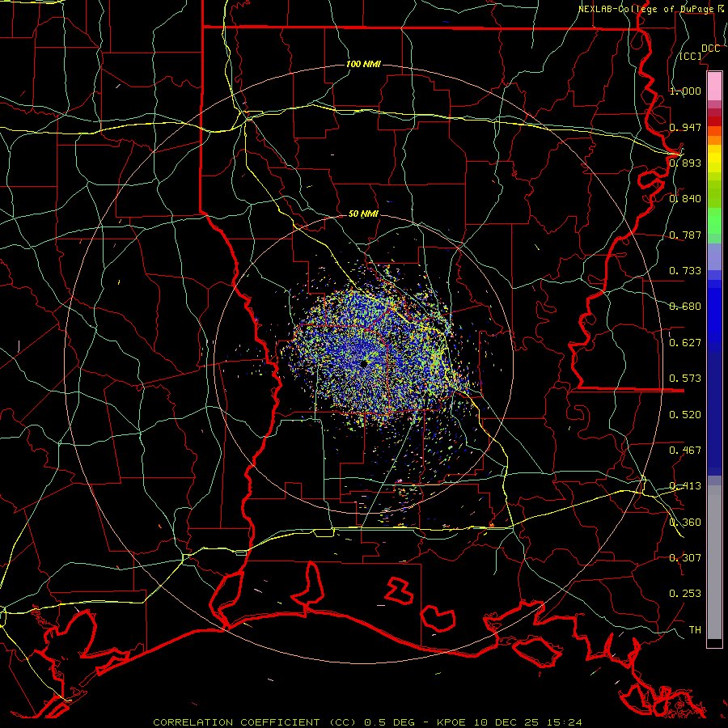Image resolution: width=728 pixels, height=728 pixels.
Task: Click the 0.467 scale value
Action: (685, 451)
